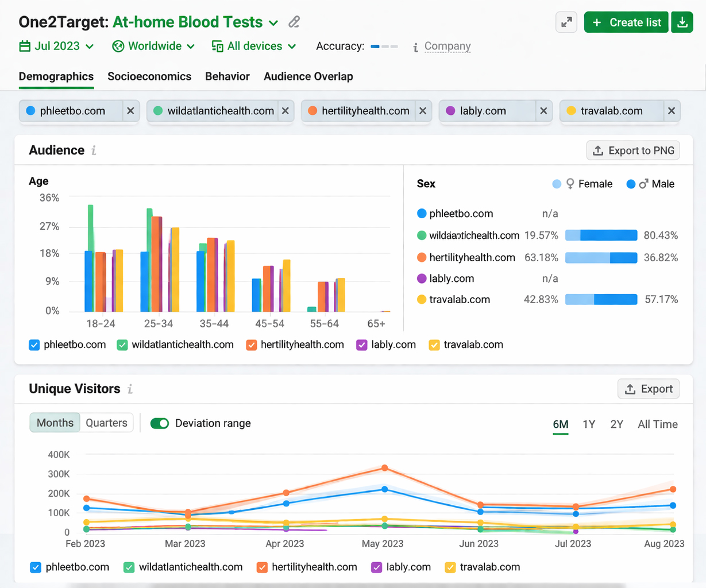Remove lably.com from the comparison
The width and height of the screenshot is (706, 588).
coord(543,111)
